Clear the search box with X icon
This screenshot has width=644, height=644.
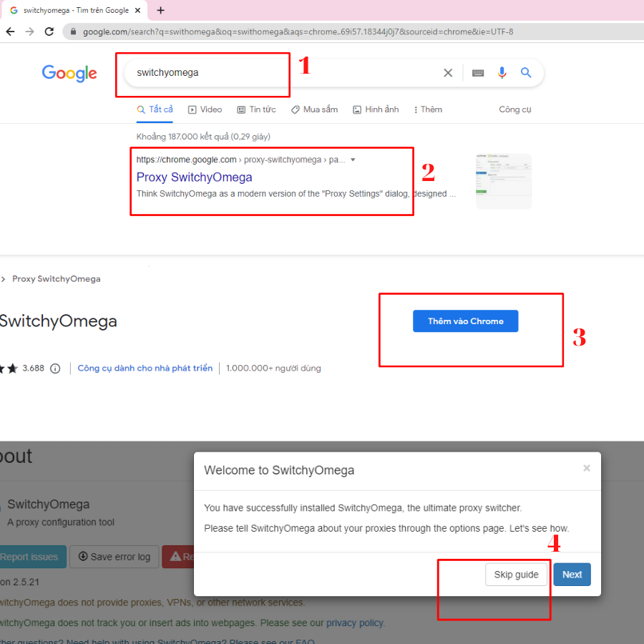[x=448, y=73]
